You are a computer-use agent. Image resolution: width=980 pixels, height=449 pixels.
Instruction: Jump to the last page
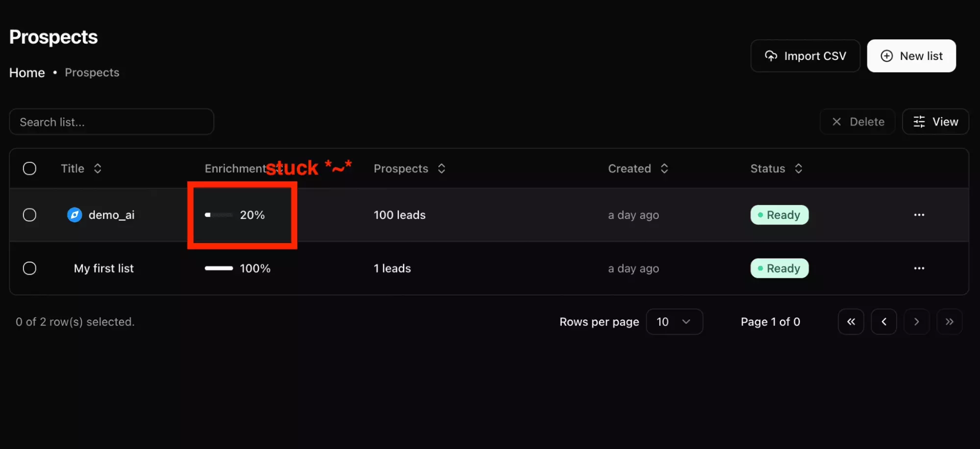point(949,322)
